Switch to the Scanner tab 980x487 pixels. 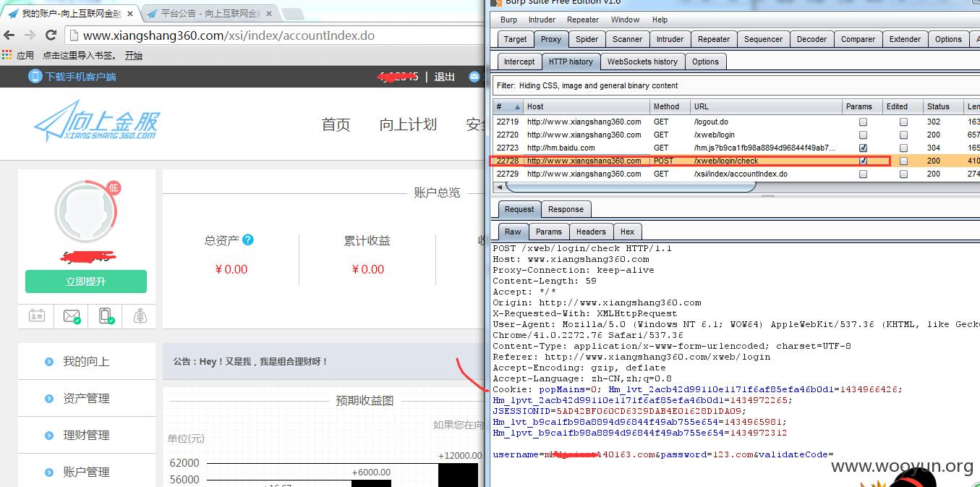pyautogui.click(x=627, y=39)
